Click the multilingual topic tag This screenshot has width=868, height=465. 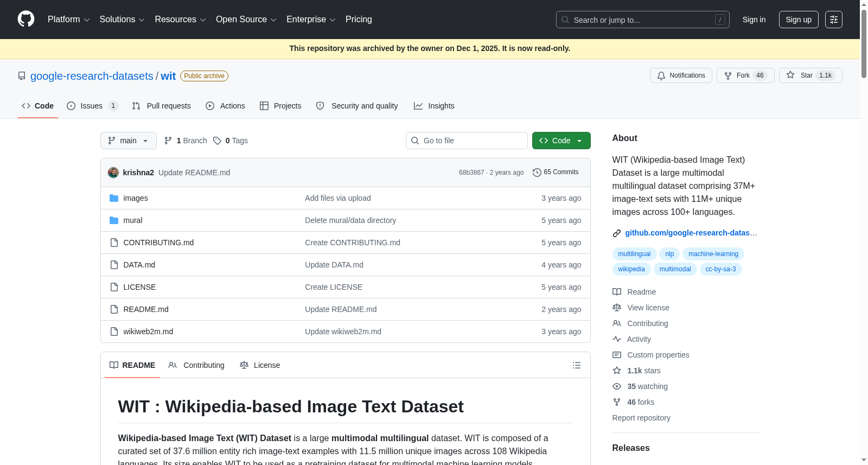coord(634,254)
